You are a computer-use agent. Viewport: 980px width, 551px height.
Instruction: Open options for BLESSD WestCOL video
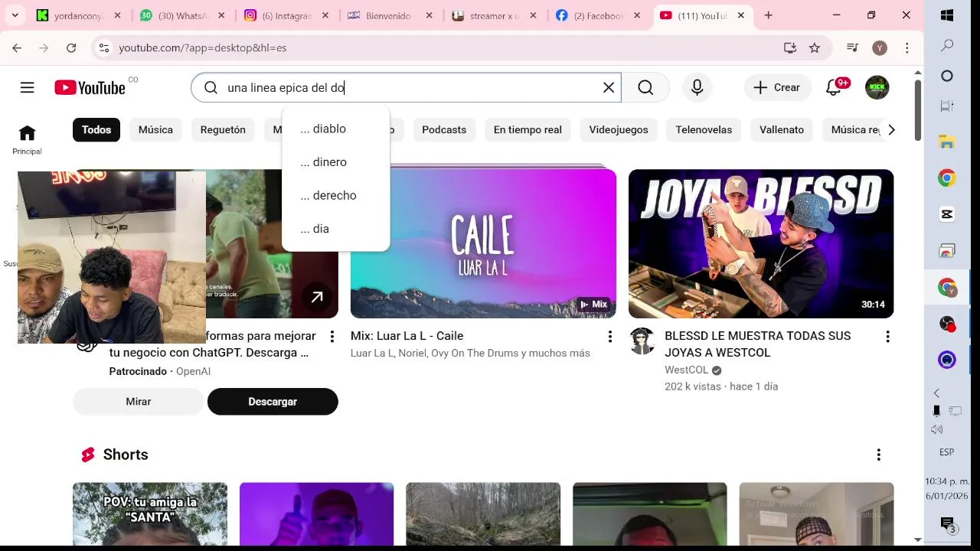click(887, 337)
